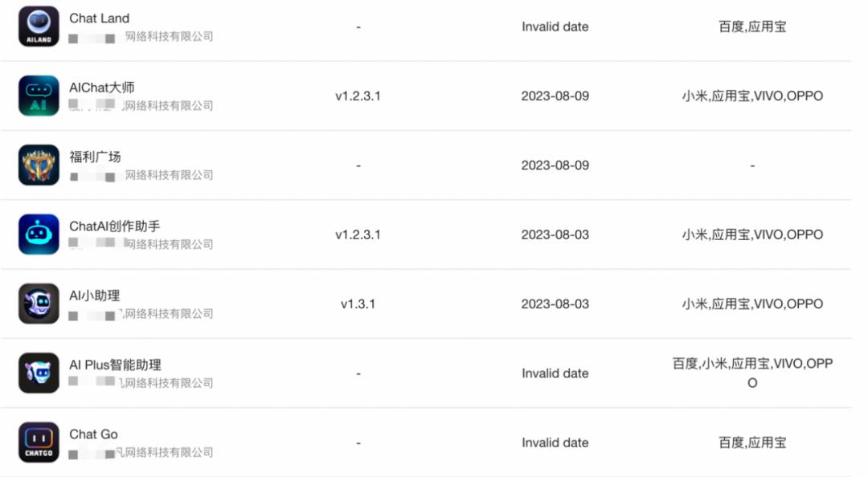Image resolution: width=868 pixels, height=477 pixels.
Task: Click the AIChat大师 app icon
Action: pyautogui.click(x=39, y=96)
